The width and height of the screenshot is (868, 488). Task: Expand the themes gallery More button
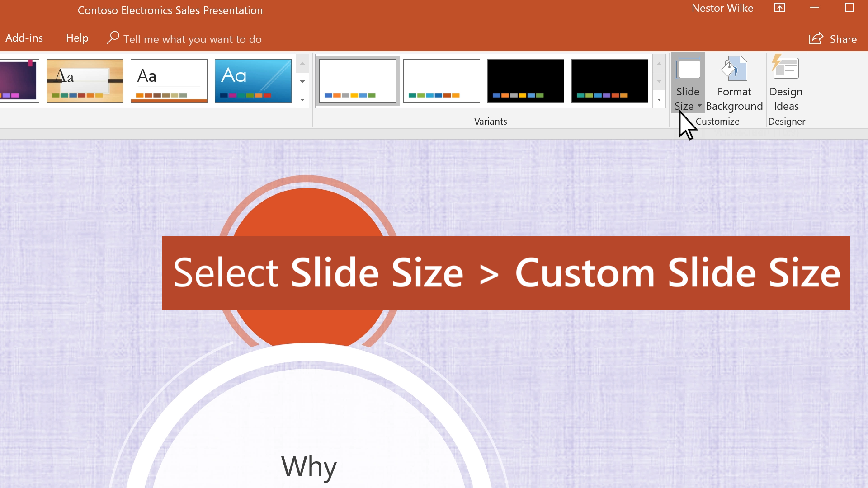point(302,99)
